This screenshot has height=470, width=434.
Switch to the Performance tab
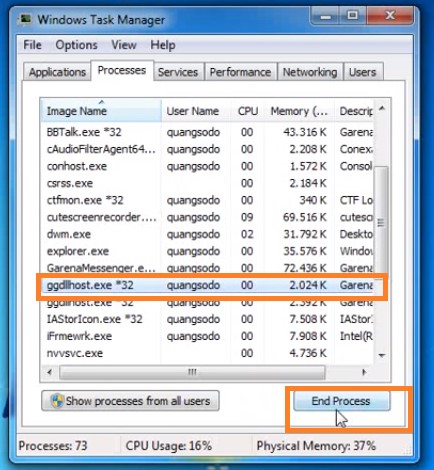(240, 72)
